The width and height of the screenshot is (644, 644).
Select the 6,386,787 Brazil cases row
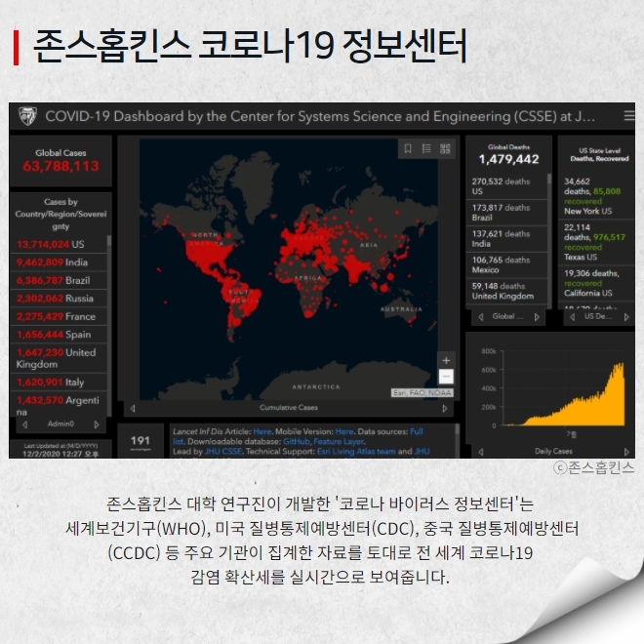click(59, 280)
